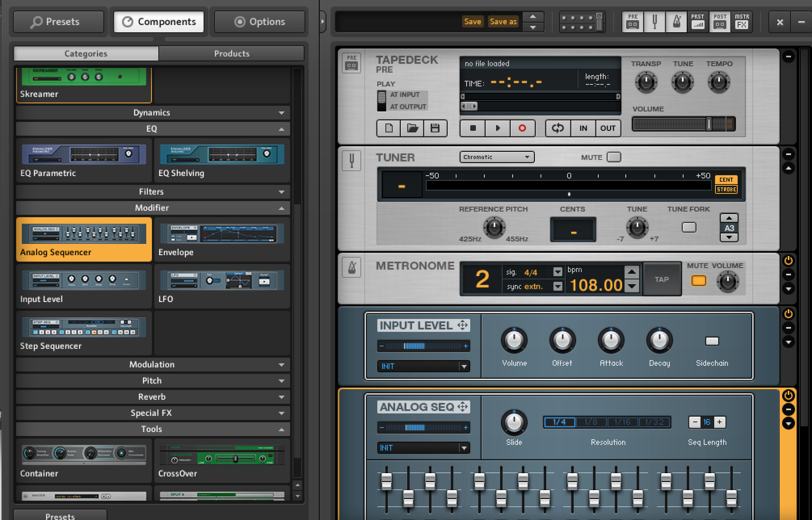Select CENT tuner display mode
This screenshot has width=812, height=520.
[x=726, y=180]
